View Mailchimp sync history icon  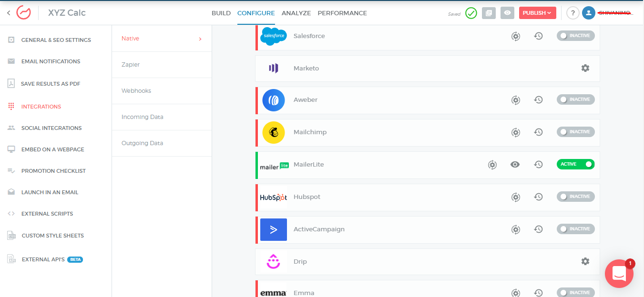tap(539, 132)
